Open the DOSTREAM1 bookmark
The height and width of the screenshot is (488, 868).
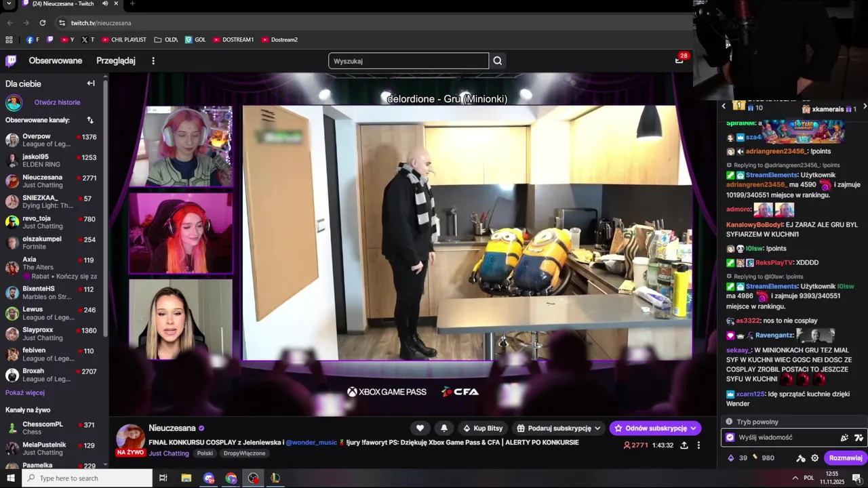233,40
